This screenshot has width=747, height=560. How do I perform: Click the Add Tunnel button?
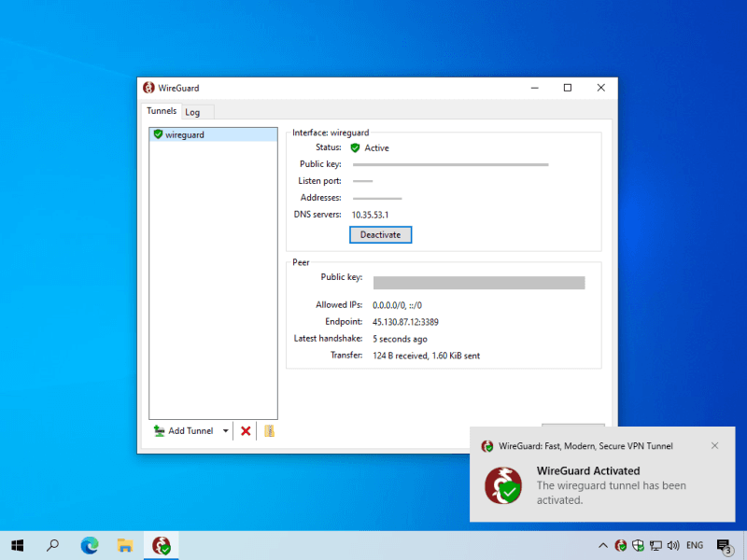pos(184,431)
